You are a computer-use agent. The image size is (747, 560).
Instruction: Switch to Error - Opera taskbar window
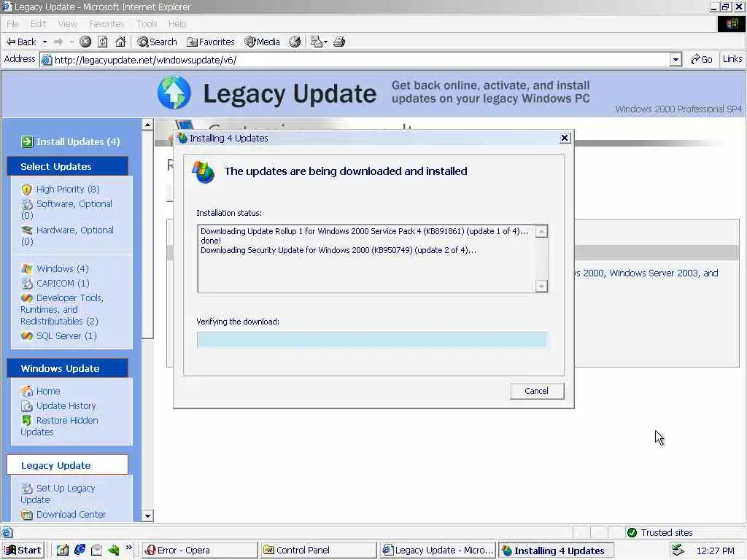click(200, 551)
